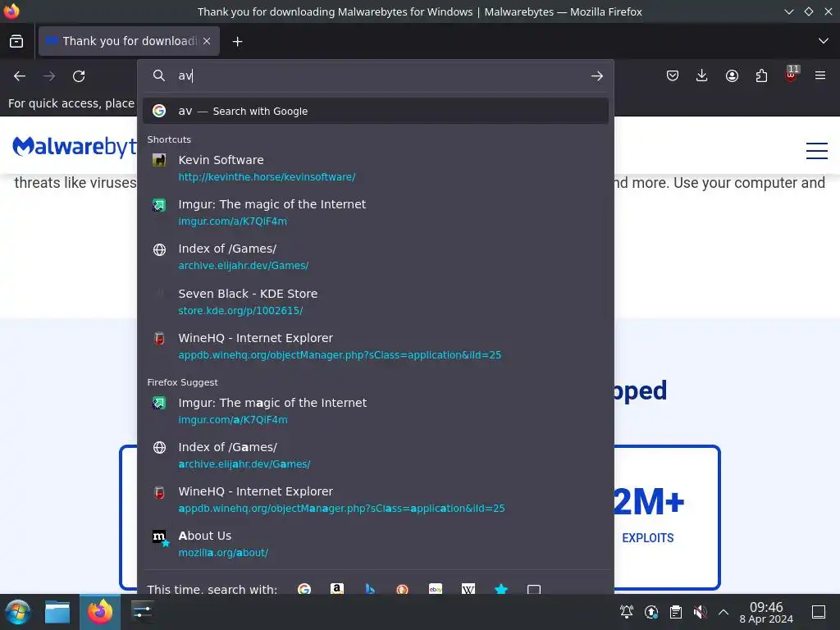Open the clipboard tray icon
The height and width of the screenshot is (630, 840).
(x=676, y=612)
